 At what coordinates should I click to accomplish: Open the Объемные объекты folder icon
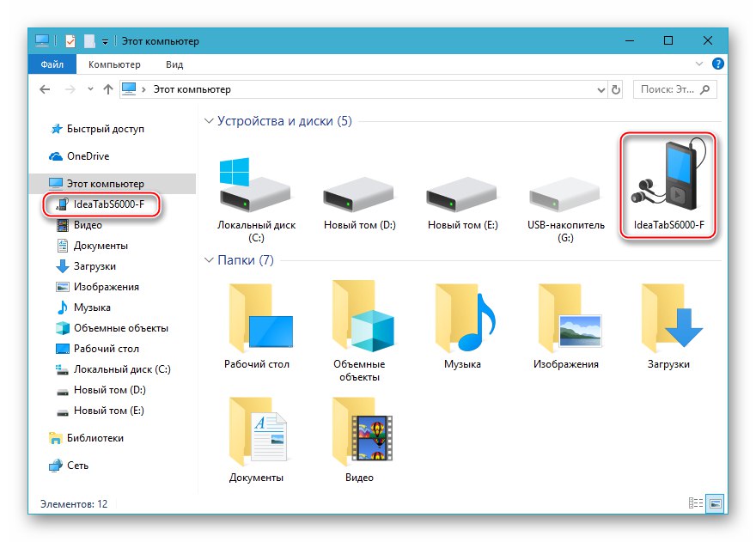click(x=363, y=316)
